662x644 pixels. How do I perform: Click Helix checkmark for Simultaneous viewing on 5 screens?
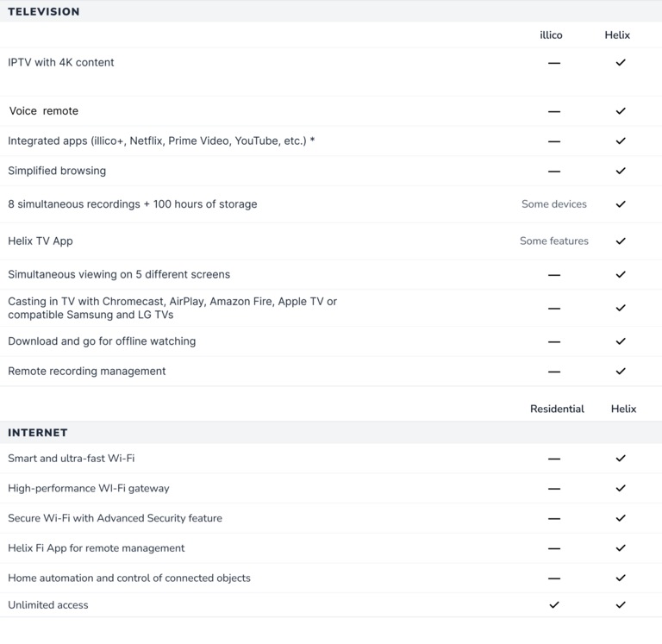(621, 274)
